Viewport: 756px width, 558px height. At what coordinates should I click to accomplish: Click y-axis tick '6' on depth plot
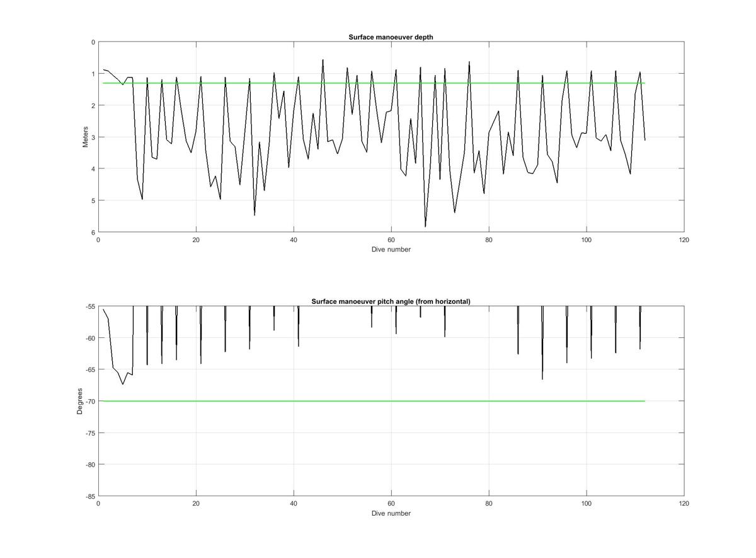[93, 232]
